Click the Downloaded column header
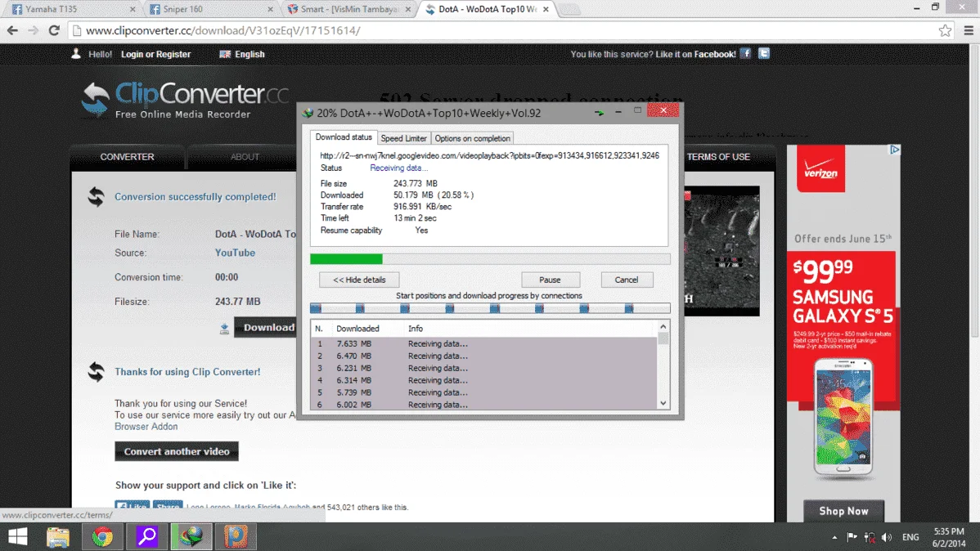 click(357, 329)
